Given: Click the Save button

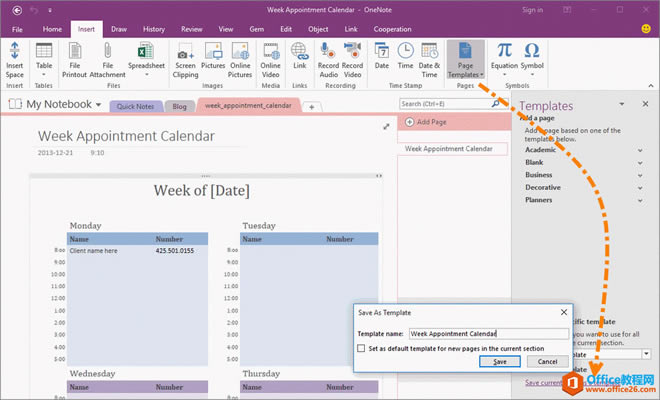Looking at the screenshot, I should pyautogui.click(x=500, y=361).
